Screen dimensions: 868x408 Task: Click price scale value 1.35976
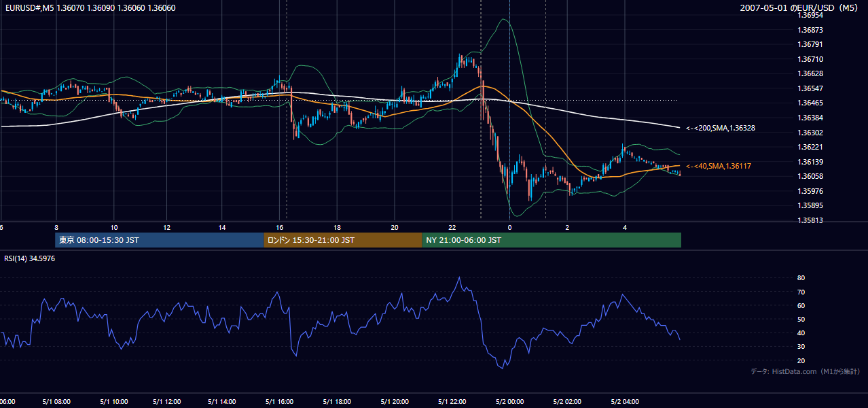(810, 191)
